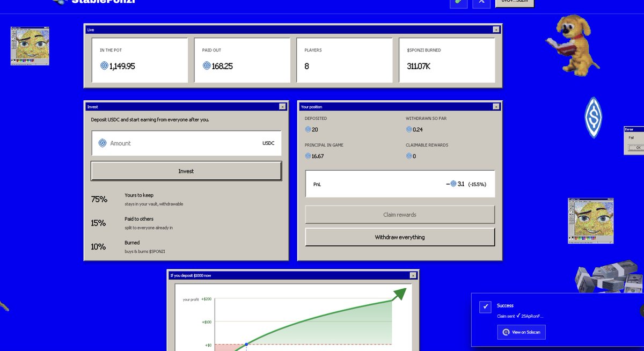Click the StablePonzi logo title
The width and height of the screenshot is (644, 351).
point(103,2)
